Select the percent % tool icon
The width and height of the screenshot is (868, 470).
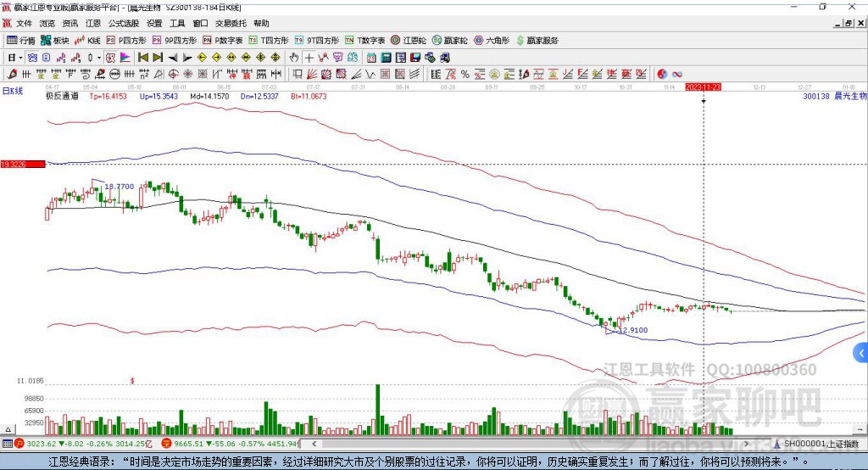pyautogui.click(x=465, y=75)
